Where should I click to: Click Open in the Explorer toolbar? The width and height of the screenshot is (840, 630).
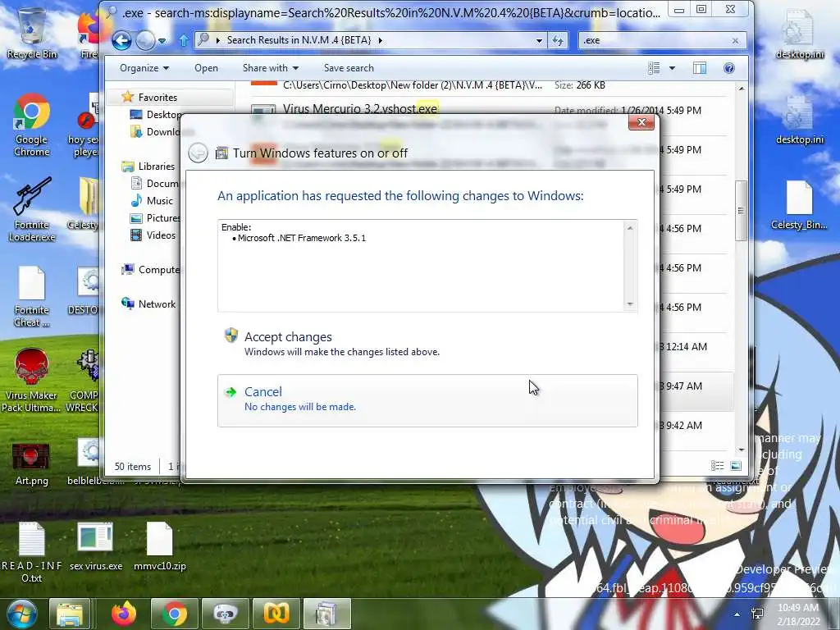(x=206, y=68)
